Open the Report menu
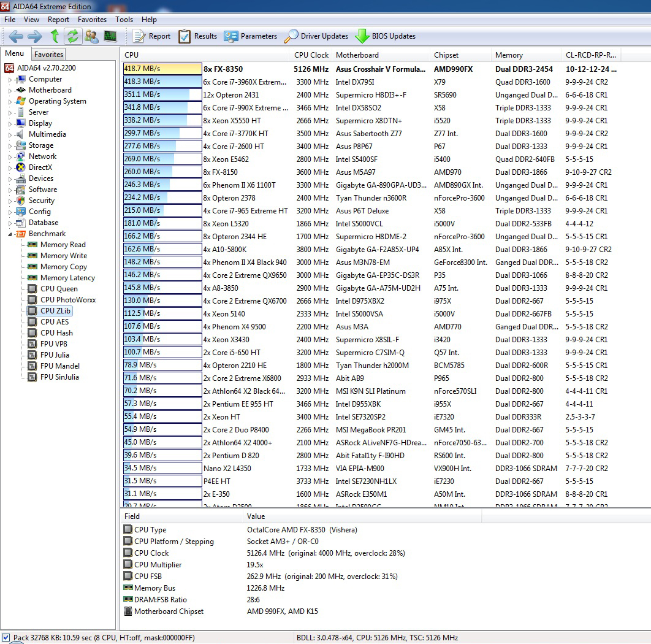Screen dimensions: 651x644 point(58,20)
